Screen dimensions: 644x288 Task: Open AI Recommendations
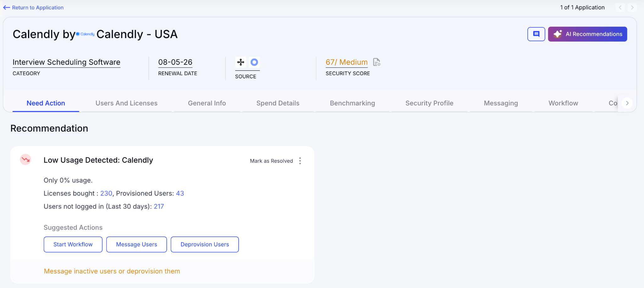tap(587, 34)
